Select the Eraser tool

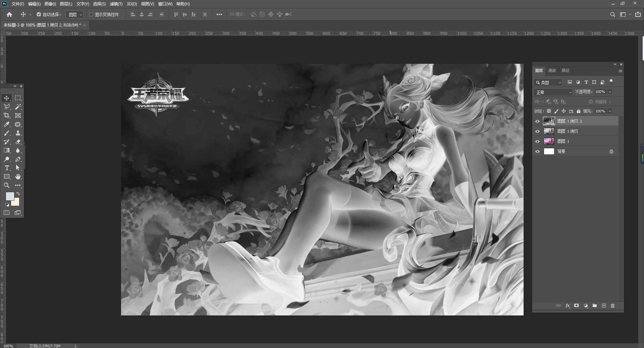pos(18,142)
